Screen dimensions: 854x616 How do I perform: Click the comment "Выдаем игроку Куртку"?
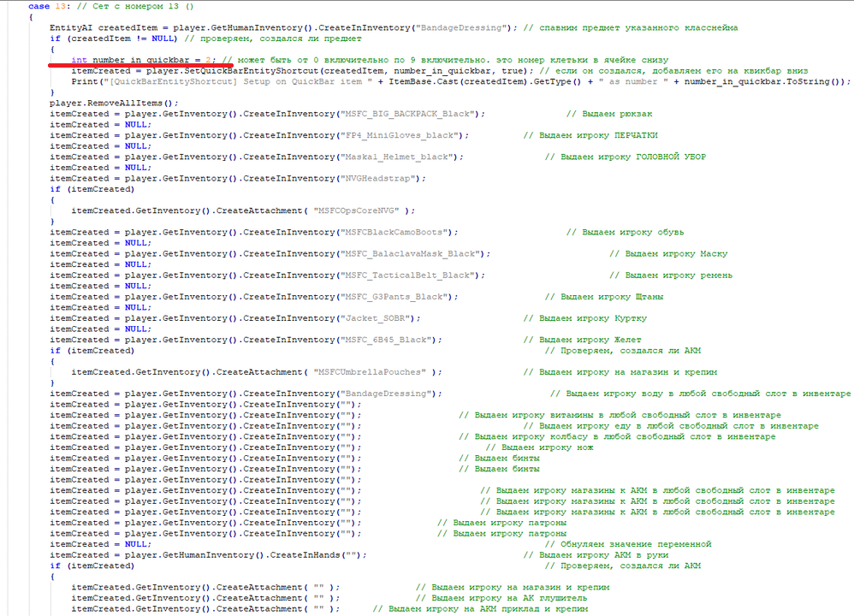585,318
